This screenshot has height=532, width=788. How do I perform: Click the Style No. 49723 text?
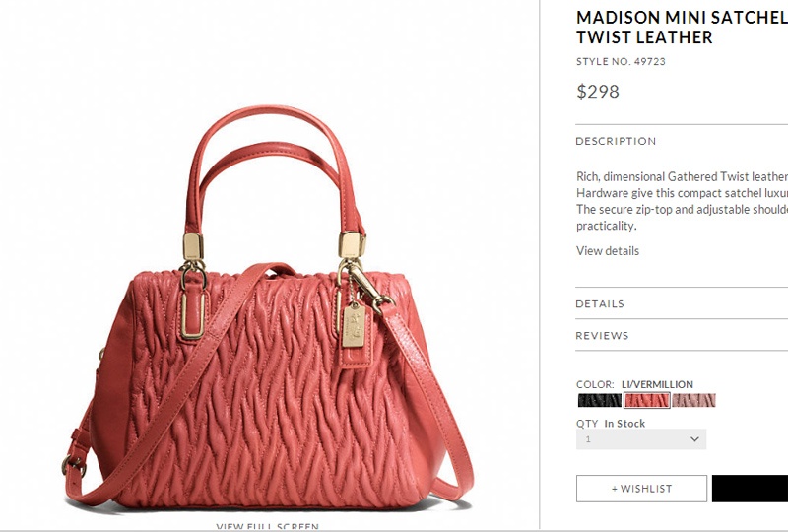[621, 61]
